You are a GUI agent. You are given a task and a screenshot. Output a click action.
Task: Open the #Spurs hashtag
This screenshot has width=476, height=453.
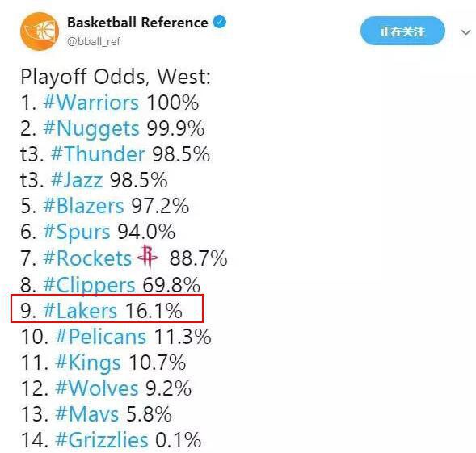tap(77, 233)
